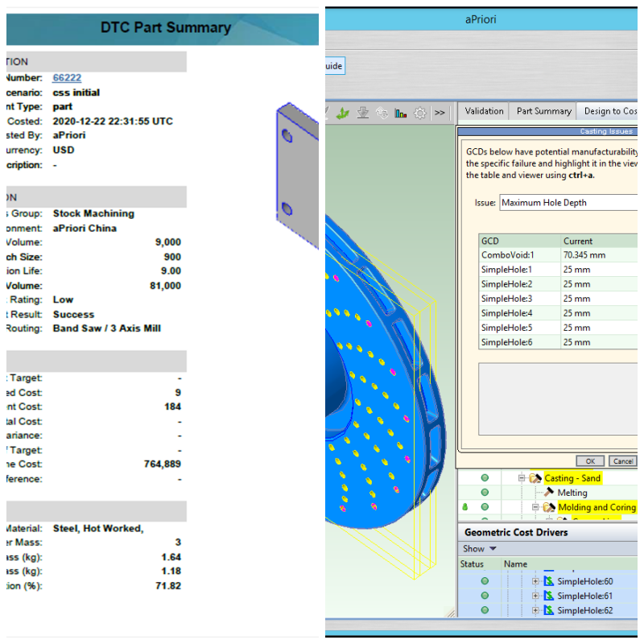Image resolution: width=644 pixels, height=644 pixels.
Task: Switch to the Part Summary tab
Action: [x=543, y=111]
